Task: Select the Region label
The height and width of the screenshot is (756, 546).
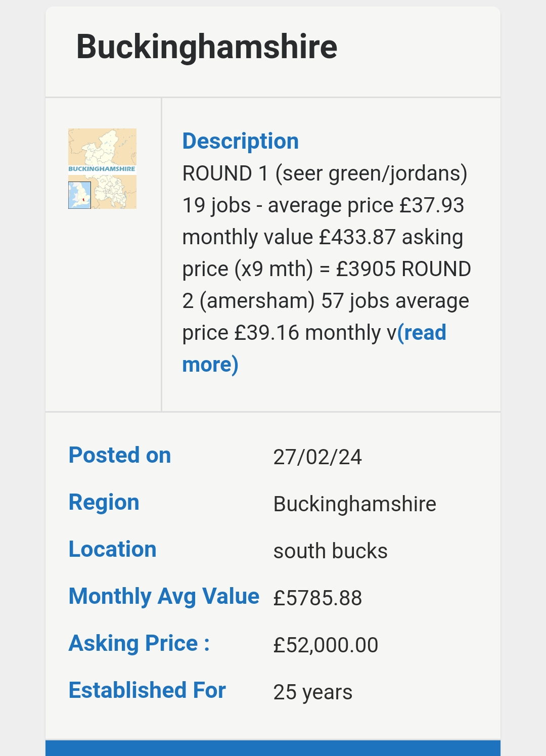Action: 104,502
